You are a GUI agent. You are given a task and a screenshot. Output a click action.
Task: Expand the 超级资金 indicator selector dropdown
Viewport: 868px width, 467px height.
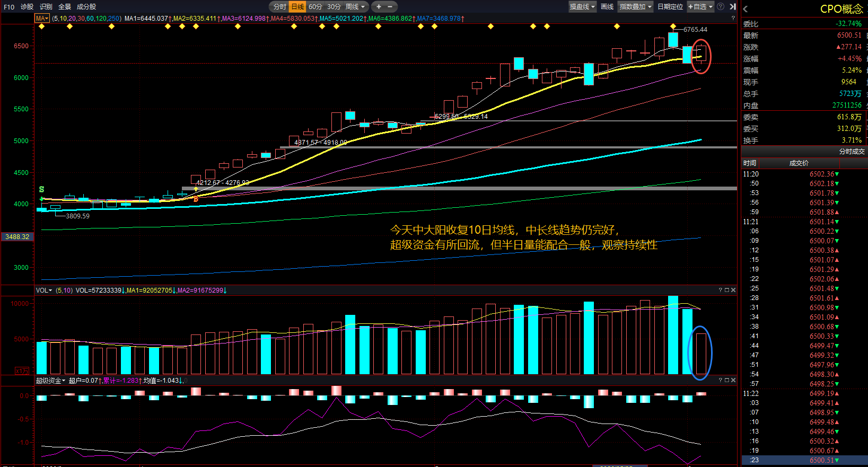pyautogui.click(x=50, y=381)
